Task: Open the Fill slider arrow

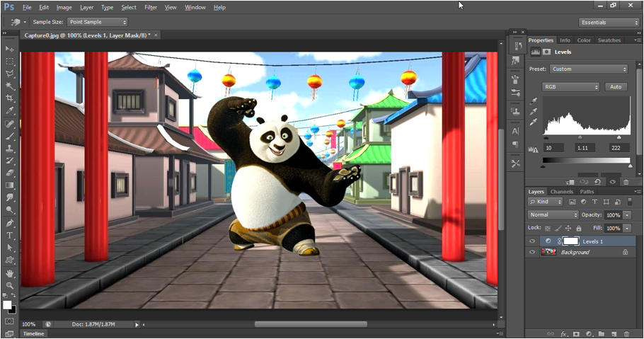Action: [627, 228]
